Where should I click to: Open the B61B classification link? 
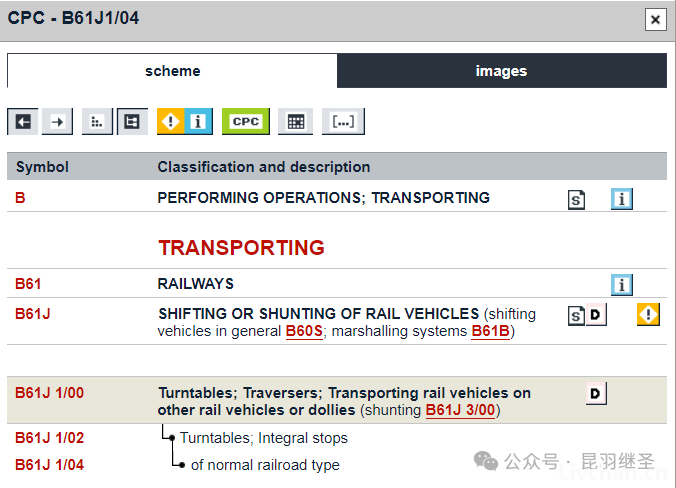click(x=491, y=331)
